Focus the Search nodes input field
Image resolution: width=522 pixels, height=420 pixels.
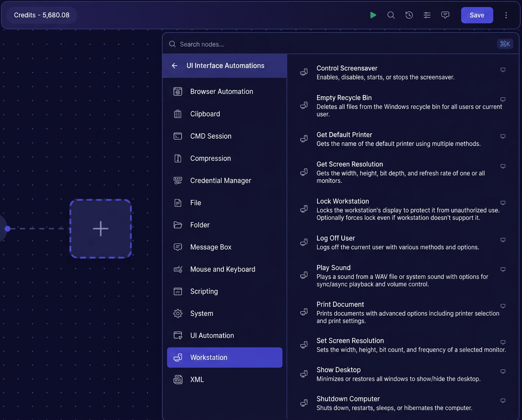pos(333,44)
